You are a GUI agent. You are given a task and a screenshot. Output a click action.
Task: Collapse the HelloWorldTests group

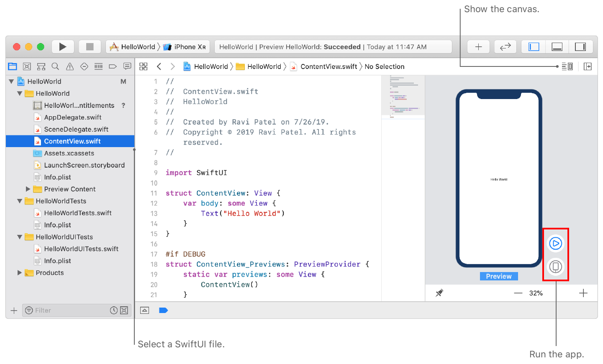pyautogui.click(x=20, y=201)
